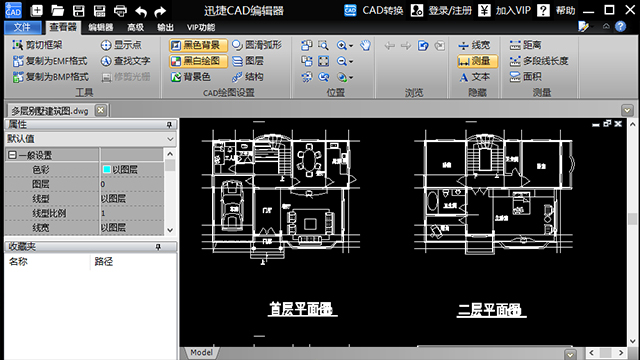Viewport: 640px width, 360px height.
Task: Redo the last action
Action: [x=160, y=11]
